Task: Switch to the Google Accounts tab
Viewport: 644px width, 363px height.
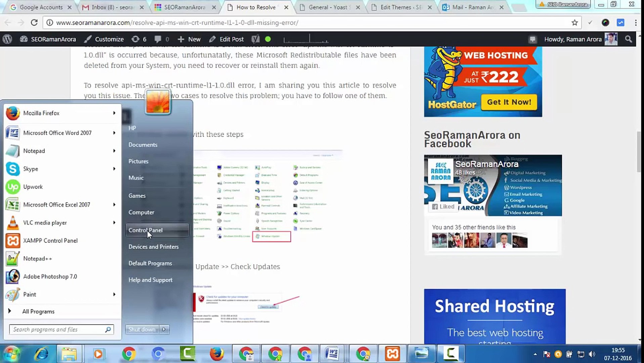Action: point(40,7)
